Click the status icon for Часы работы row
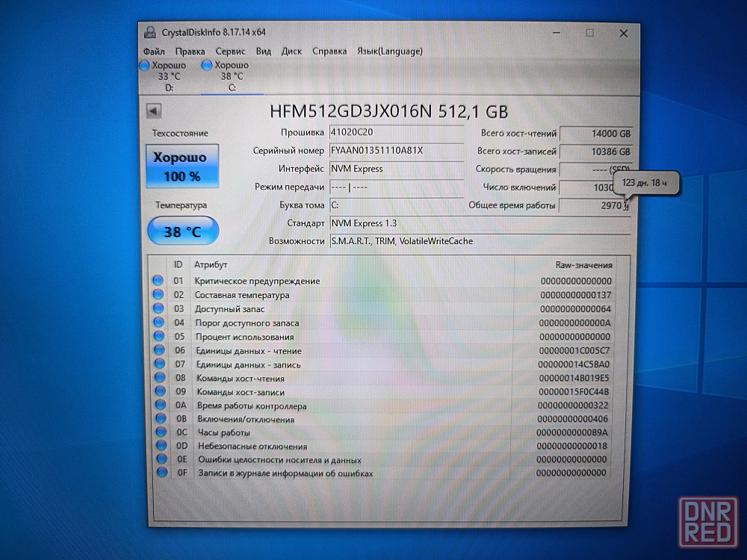Image resolution: width=747 pixels, height=560 pixels. pyautogui.click(x=158, y=432)
